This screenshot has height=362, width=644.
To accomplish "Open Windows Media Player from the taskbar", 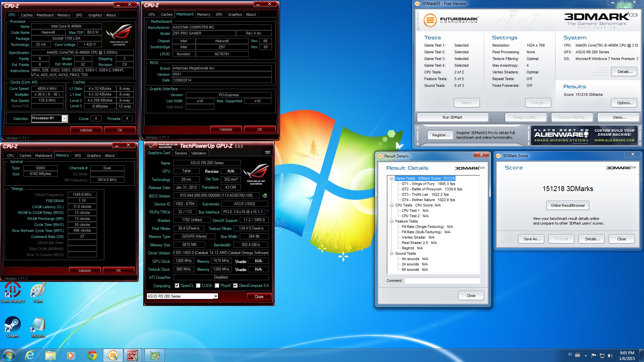I will coord(70,355).
